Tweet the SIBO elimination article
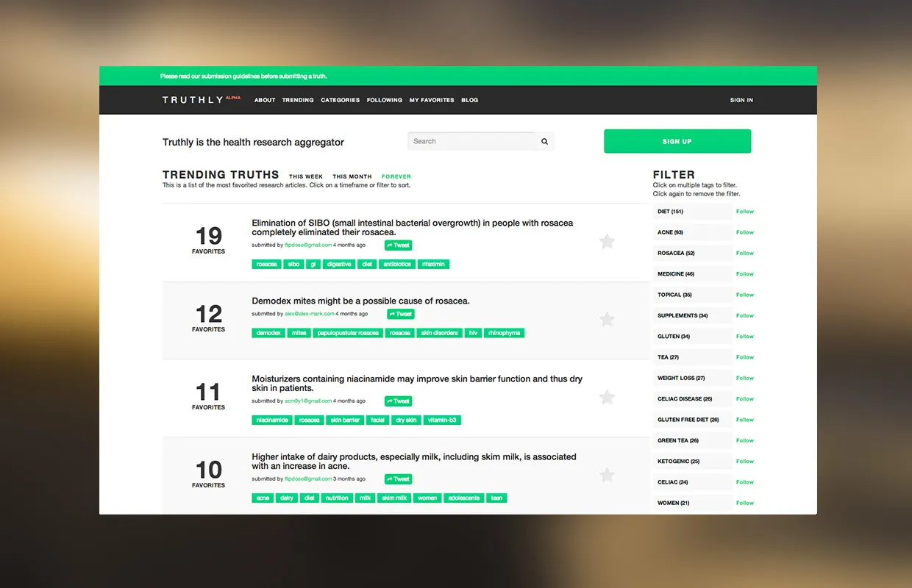This screenshot has height=588, width=912. pyautogui.click(x=398, y=245)
